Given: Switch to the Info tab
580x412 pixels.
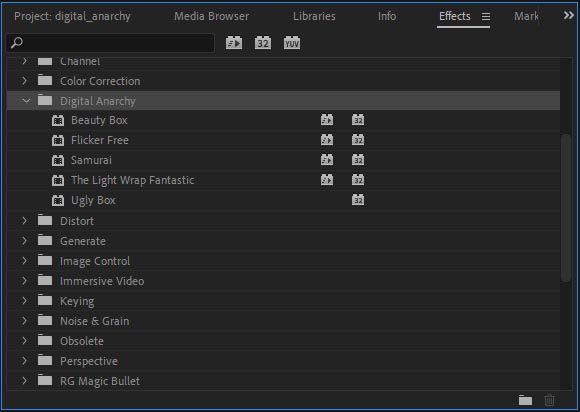Looking at the screenshot, I should 387,16.
